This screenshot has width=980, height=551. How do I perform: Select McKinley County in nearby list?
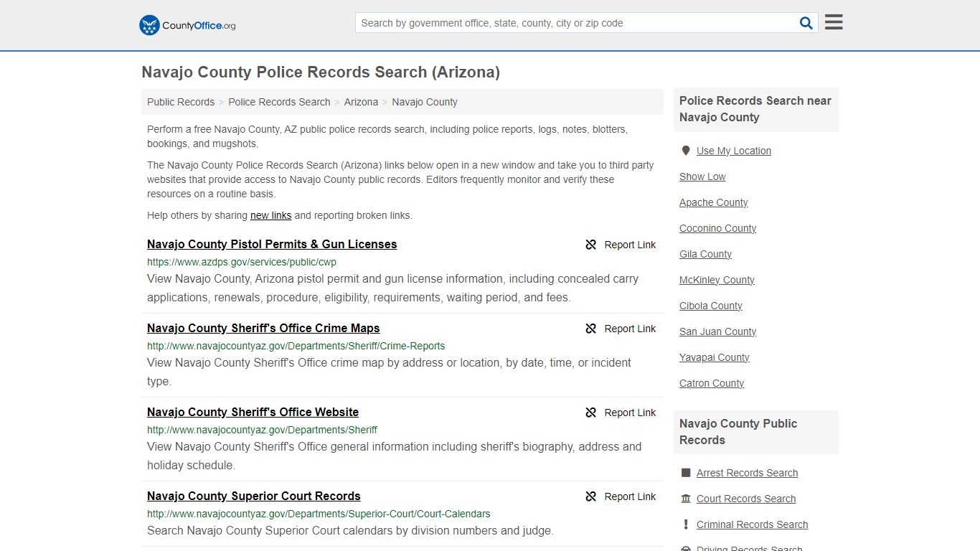coord(717,280)
